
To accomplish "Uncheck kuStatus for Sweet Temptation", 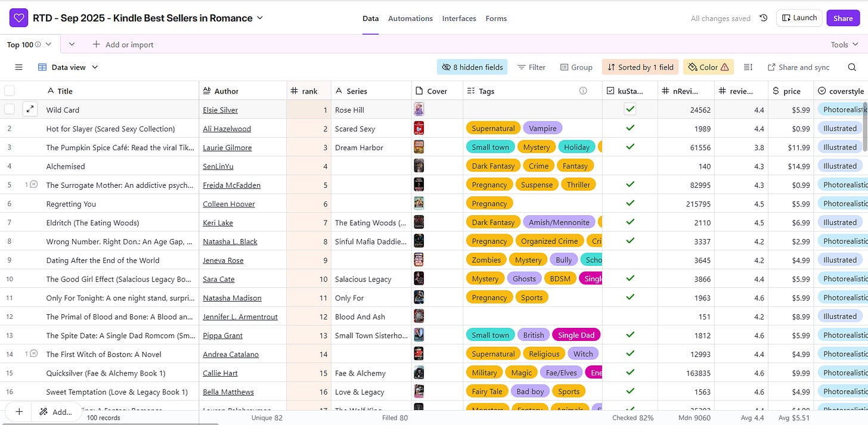I will (x=630, y=392).
